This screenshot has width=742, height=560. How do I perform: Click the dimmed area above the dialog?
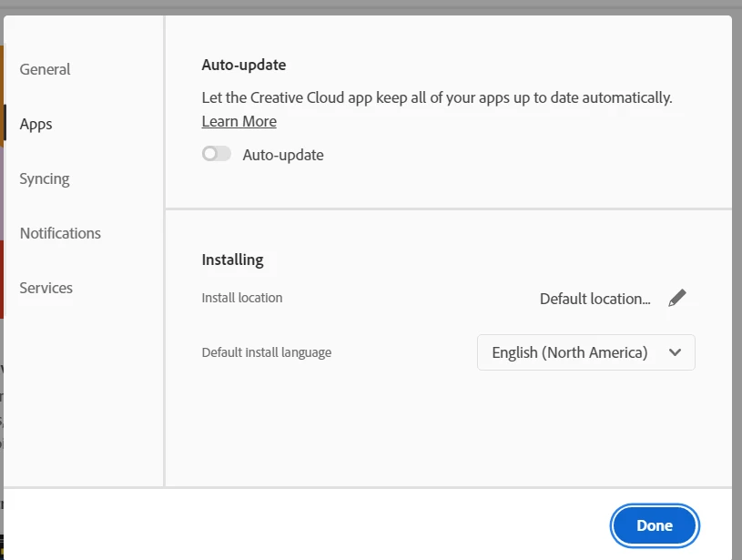tap(371, 7)
